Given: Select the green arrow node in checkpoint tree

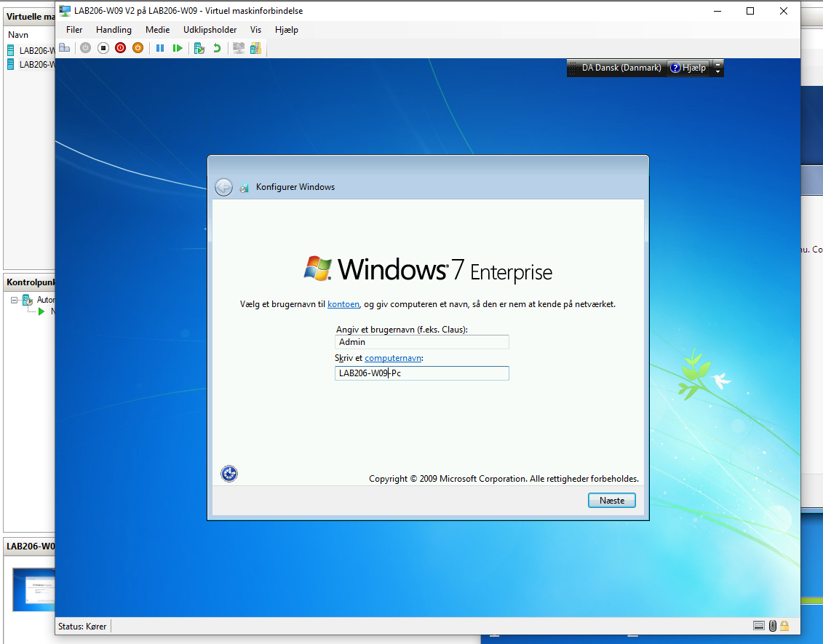Looking at the screenshot, I should [x=41, y=311].
